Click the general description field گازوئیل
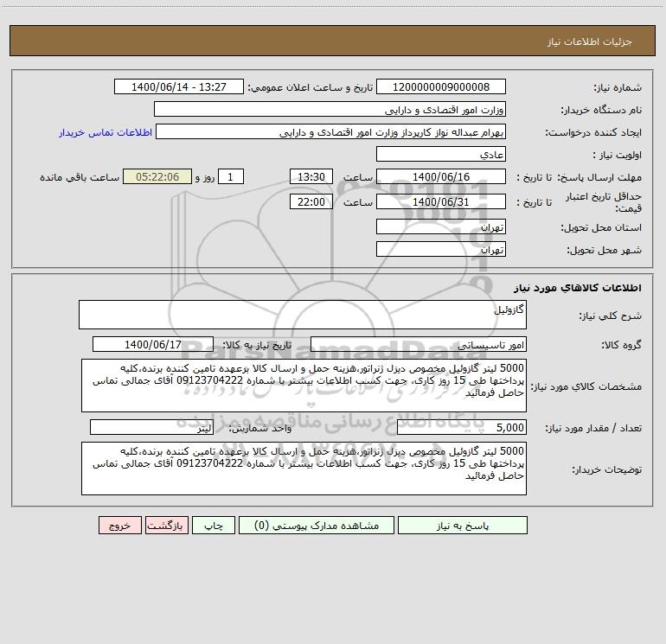 click(303, 315)
